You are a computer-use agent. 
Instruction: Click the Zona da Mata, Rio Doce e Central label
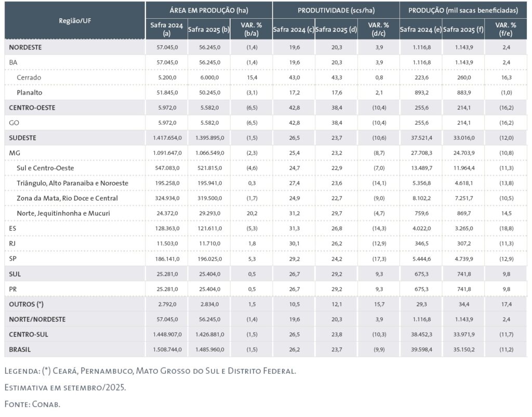pyautogui.click(x=67, y=198)
